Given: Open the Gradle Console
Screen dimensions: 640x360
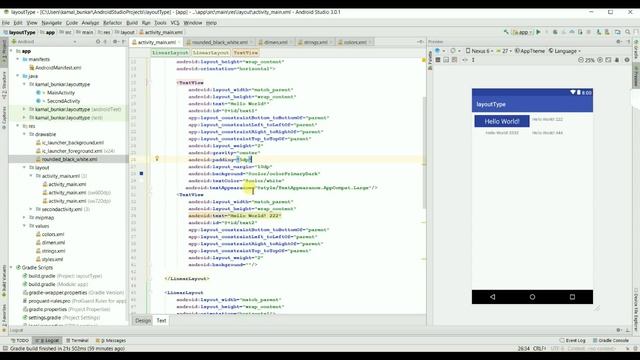Looking at the screenshot, I should [611, 340].
